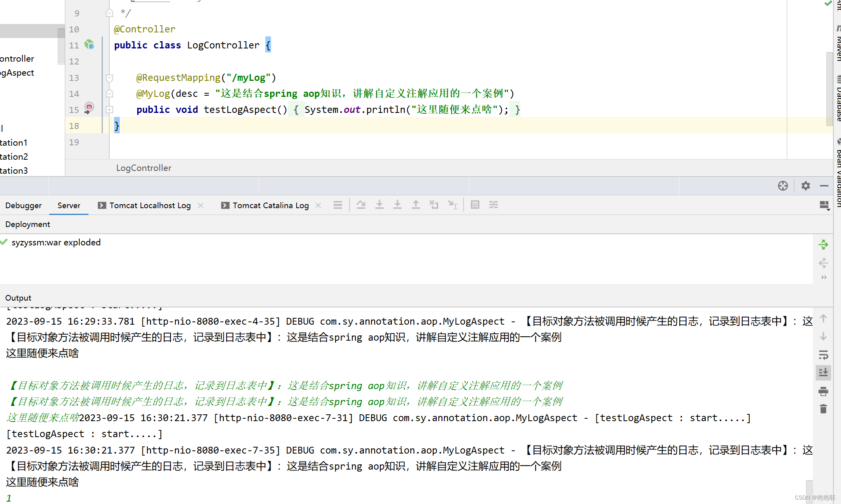Print console output using the printer icon
841x504 pixels.
823,392
